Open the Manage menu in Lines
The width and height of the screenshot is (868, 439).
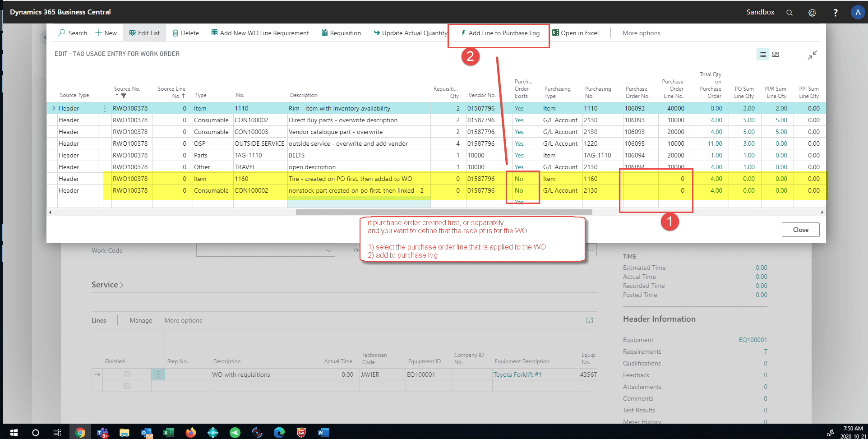pos(141,320)
